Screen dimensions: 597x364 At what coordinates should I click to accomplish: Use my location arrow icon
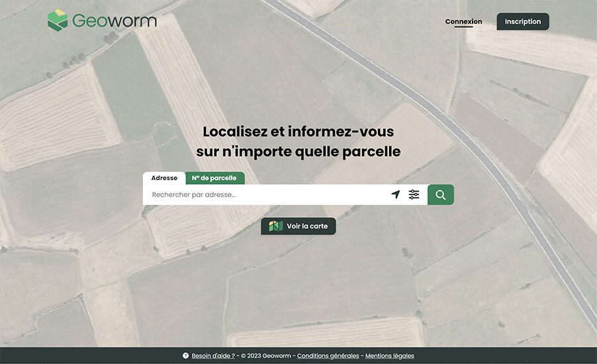point(396,195)
